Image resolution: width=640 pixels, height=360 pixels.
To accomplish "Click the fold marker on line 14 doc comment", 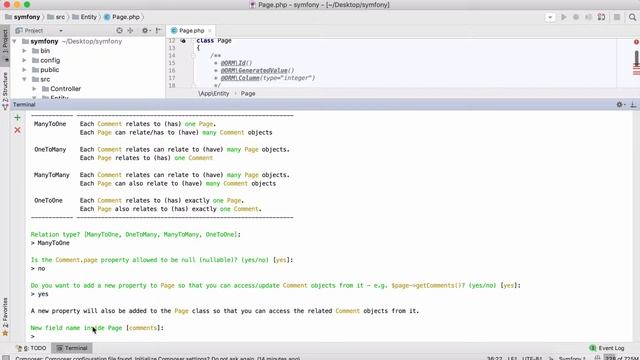I will click(194, 56).
